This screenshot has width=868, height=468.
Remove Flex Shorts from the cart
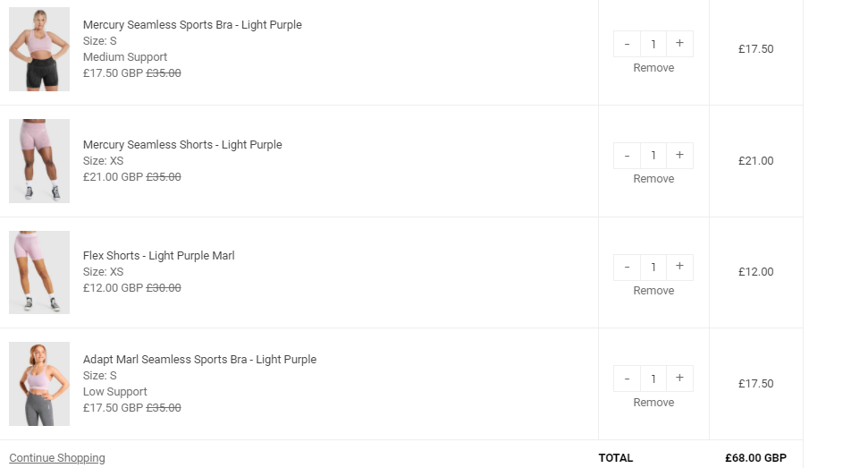(x=653, y=291)
